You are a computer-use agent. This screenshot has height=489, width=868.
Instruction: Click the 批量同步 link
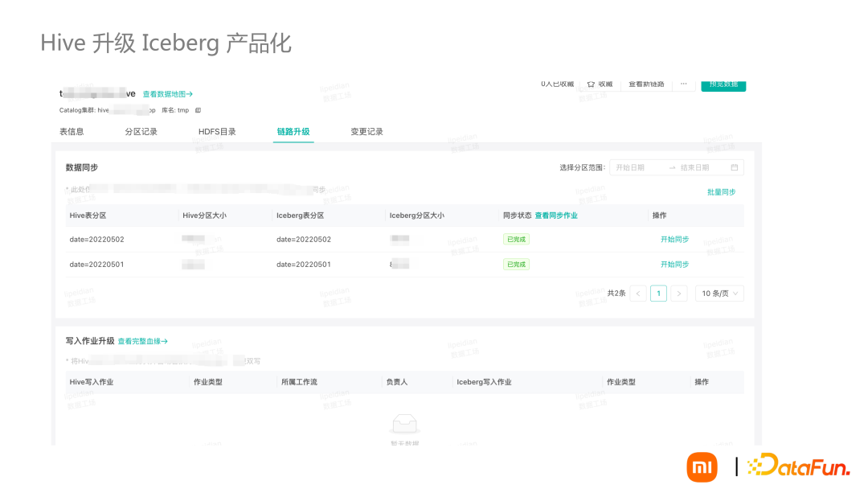coord(721,192)
